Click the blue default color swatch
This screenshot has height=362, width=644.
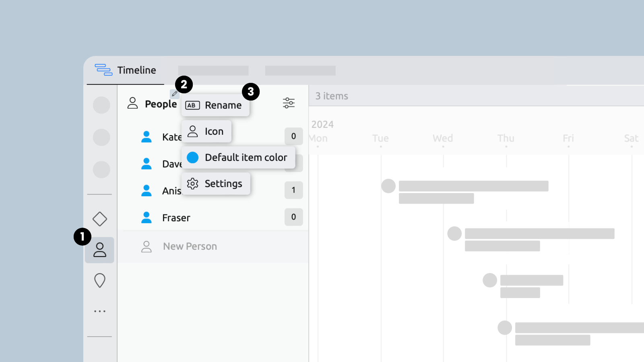193,158
